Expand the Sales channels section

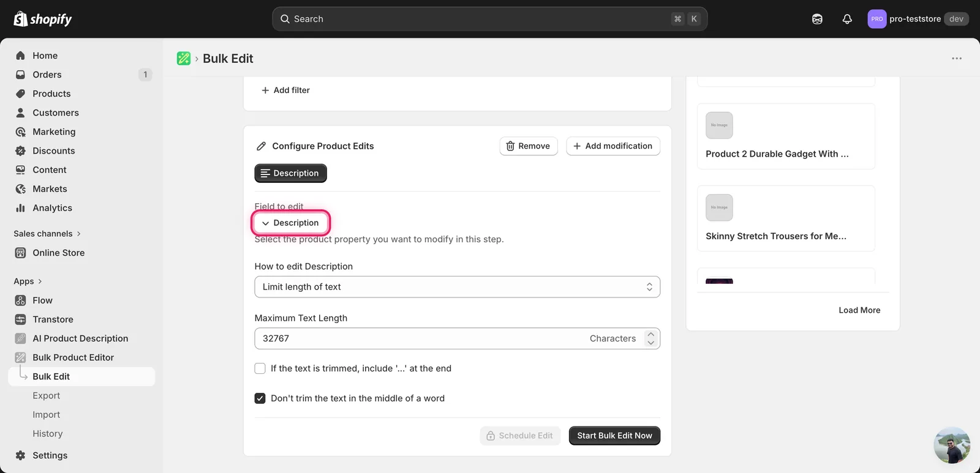(47, 234)
